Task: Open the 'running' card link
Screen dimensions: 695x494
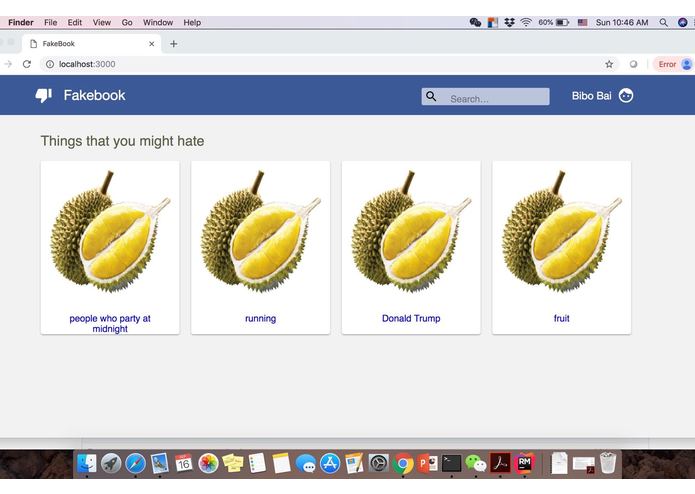Action: (261, 318)
